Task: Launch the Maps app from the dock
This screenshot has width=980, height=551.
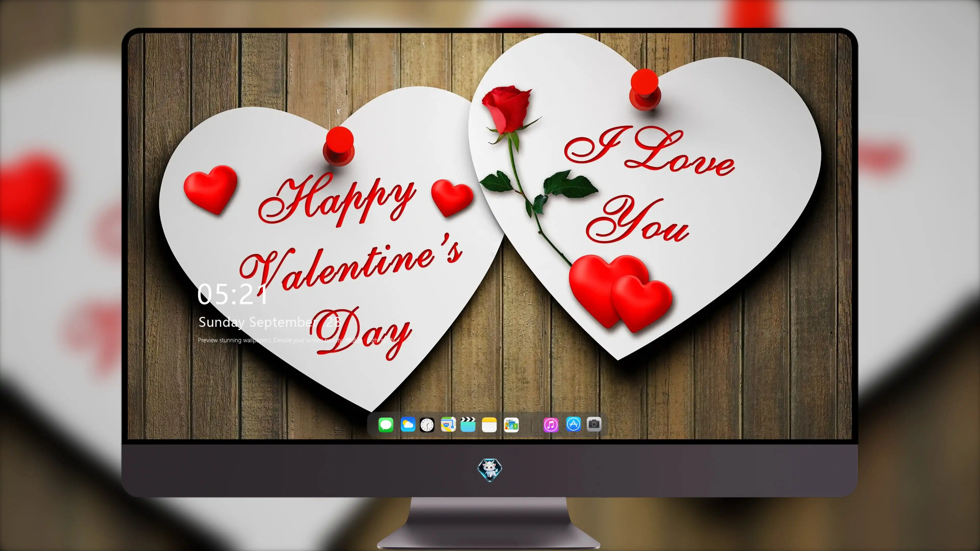Action: pyautogui.click(x=448, y=424)
